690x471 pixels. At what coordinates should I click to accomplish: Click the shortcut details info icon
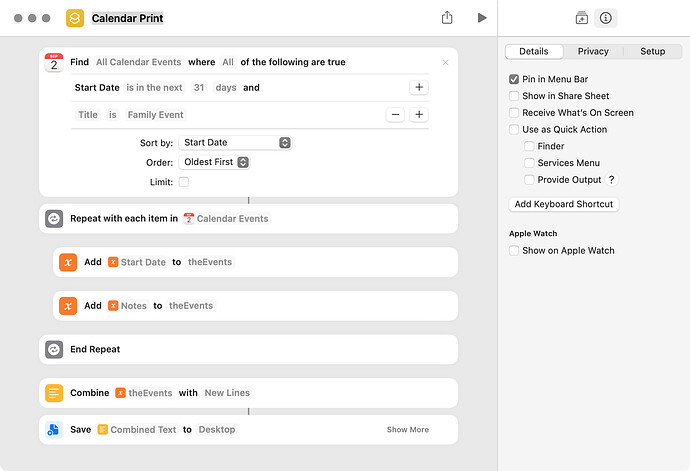(606, 18)
